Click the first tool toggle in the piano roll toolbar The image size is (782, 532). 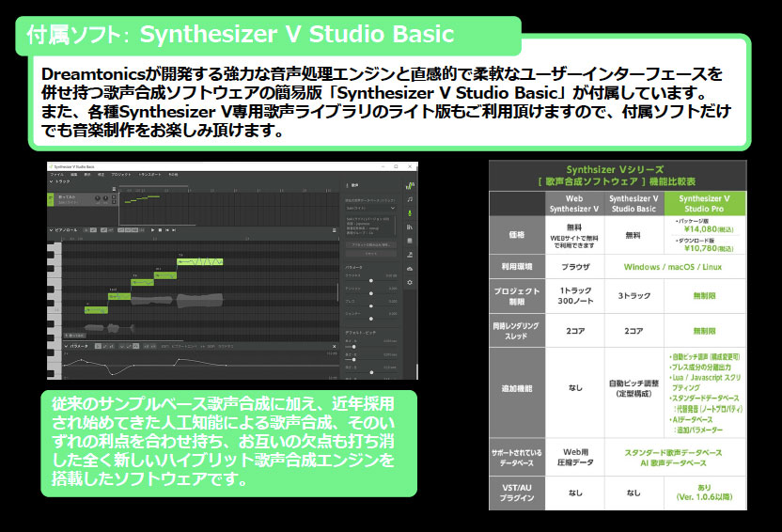(x=86, y=230)
